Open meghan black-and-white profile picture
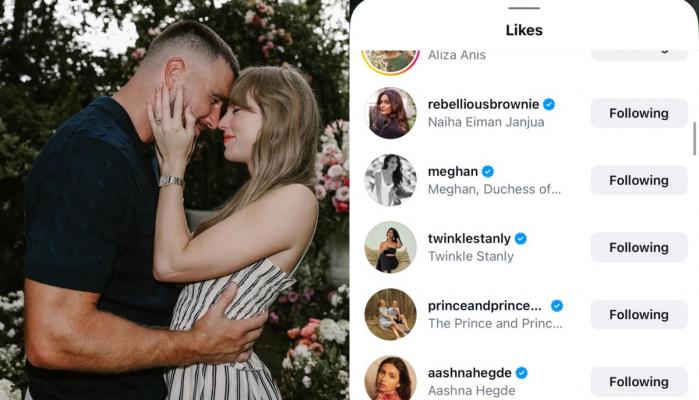The height and width of the screenshot is (400, 699). tap(391, 180)
